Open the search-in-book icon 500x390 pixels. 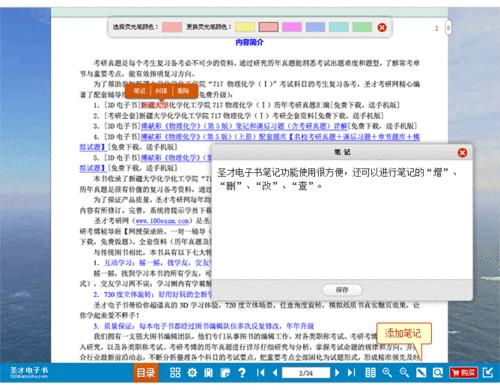point(438,373)
